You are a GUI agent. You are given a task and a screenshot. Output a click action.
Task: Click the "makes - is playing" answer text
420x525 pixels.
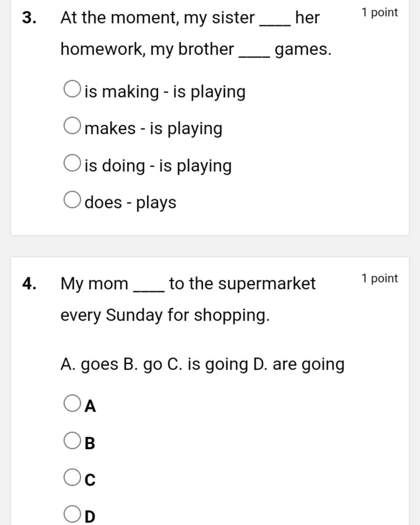153,128
